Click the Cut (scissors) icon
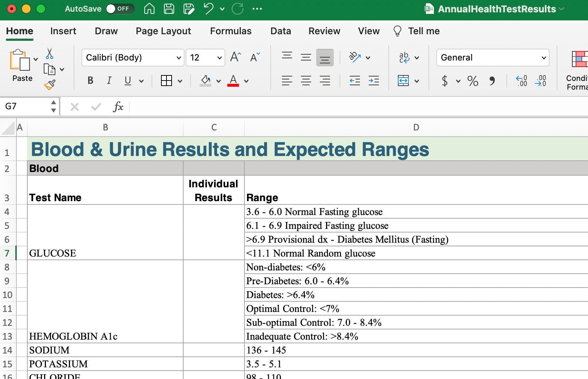 (50, 55)
